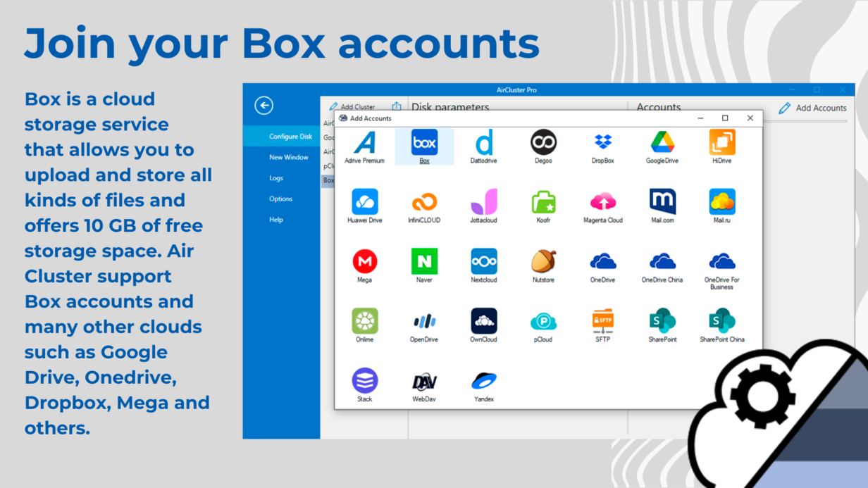Viewport: 868px width, 488px height.
Task: Pick the Koofr cloud icon
Action: tap(543, 202)
